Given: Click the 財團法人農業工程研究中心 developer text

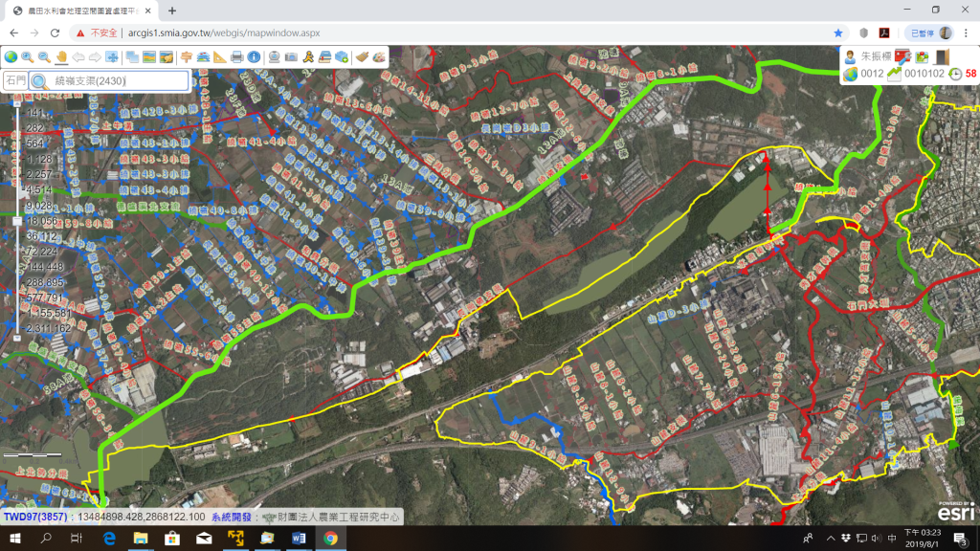Looking at the screenshot, I should pyautogui.click(x=338, y=517).
